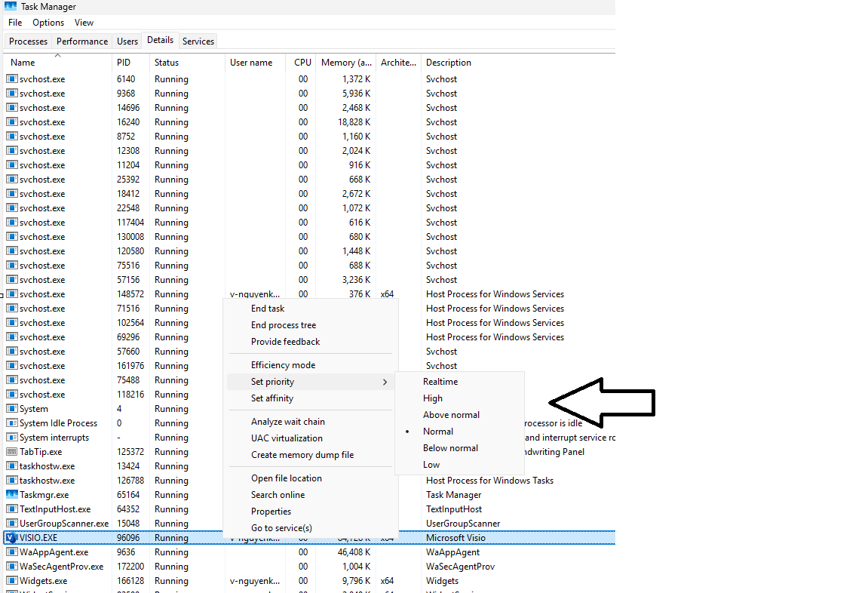
Task: Click End task in the context menu
Action: tap(267, 308)
